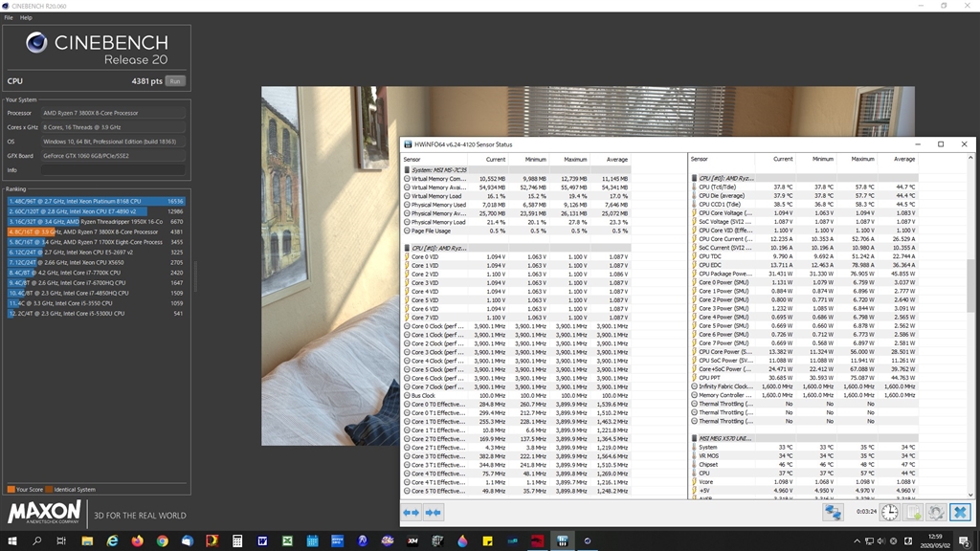Click the Windows Start button
This screenshot has width=980, height=551.
pyautogui.click(x=12, y=541)
